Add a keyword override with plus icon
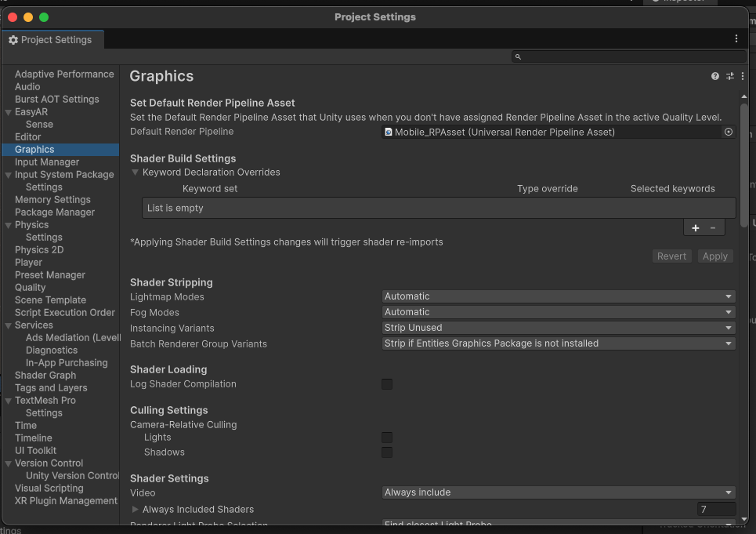 695,228
